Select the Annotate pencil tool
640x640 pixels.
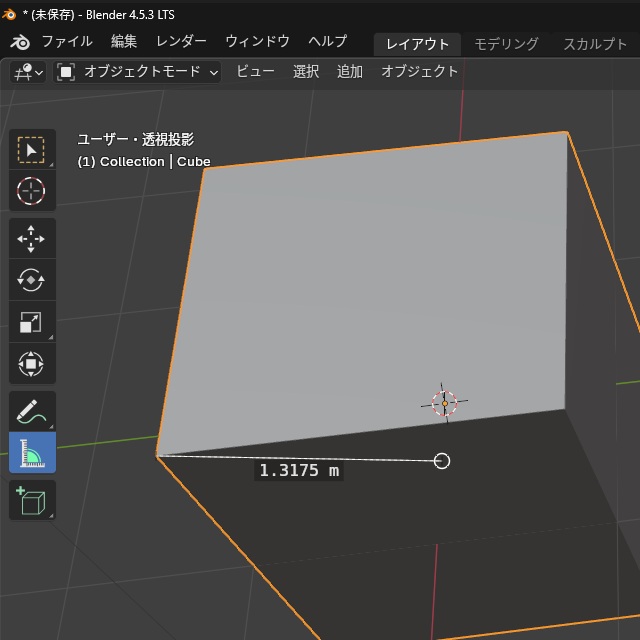32,411
